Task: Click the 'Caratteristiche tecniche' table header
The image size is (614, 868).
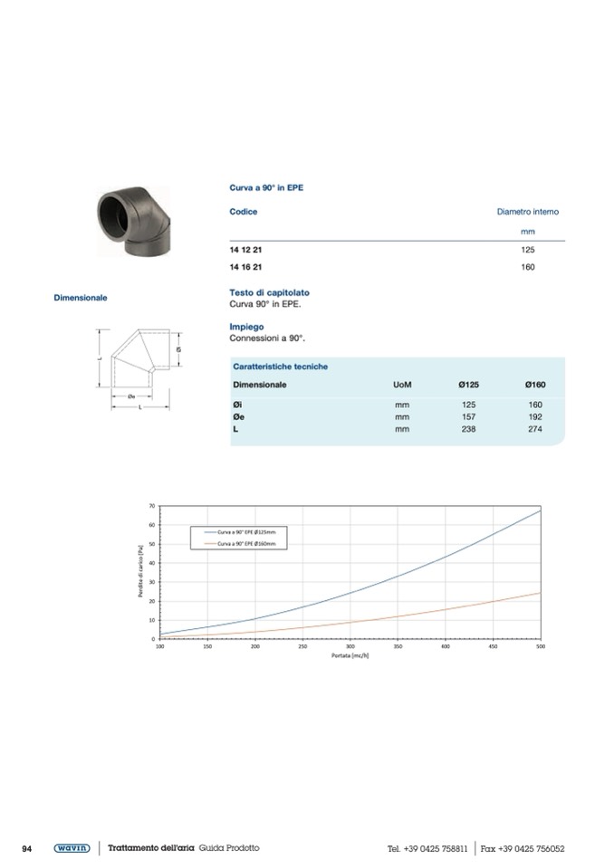Action: (280, 367)
